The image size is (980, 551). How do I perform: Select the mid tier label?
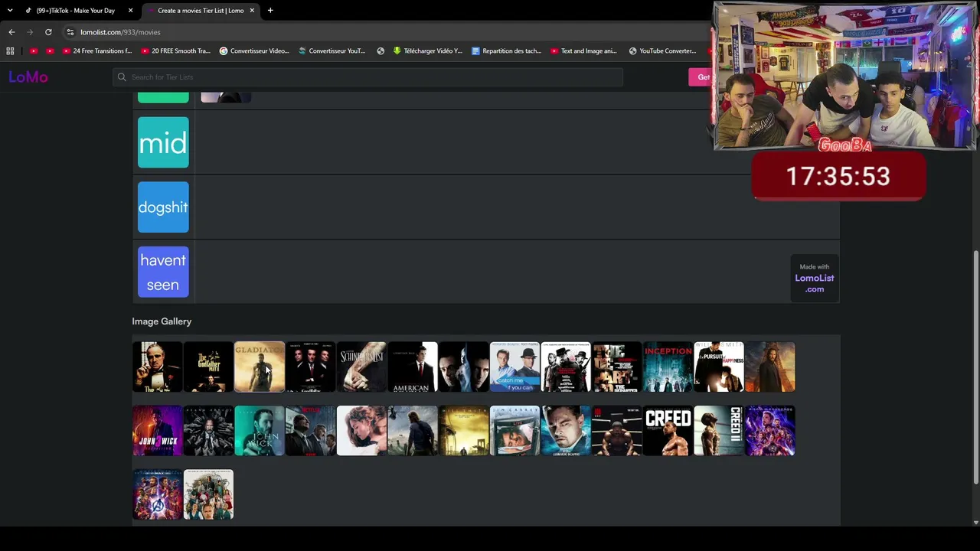coord(163,142)
